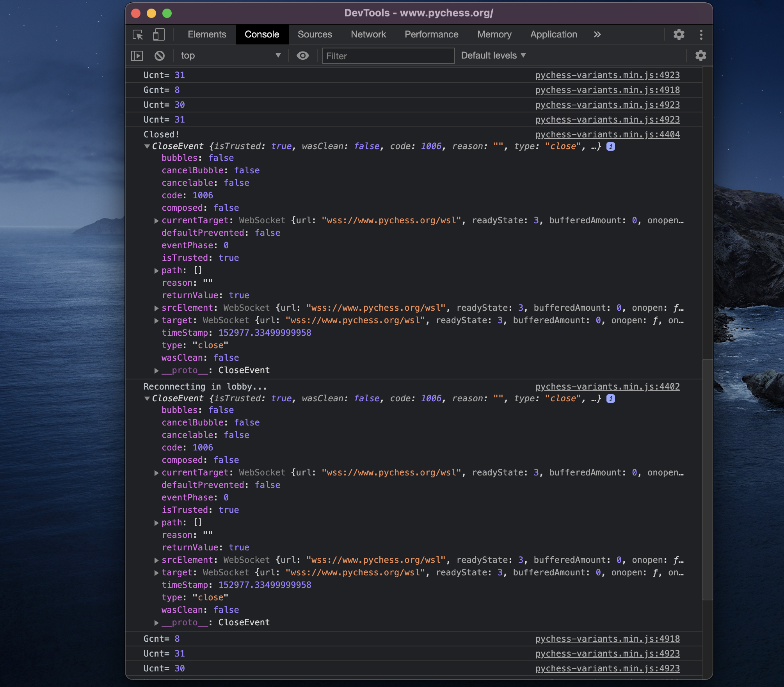Viewport: 784px width, 687px height.
Task: Collapse the CloseEvent under Reconnecting in lobby
Action: coord(147,399)
